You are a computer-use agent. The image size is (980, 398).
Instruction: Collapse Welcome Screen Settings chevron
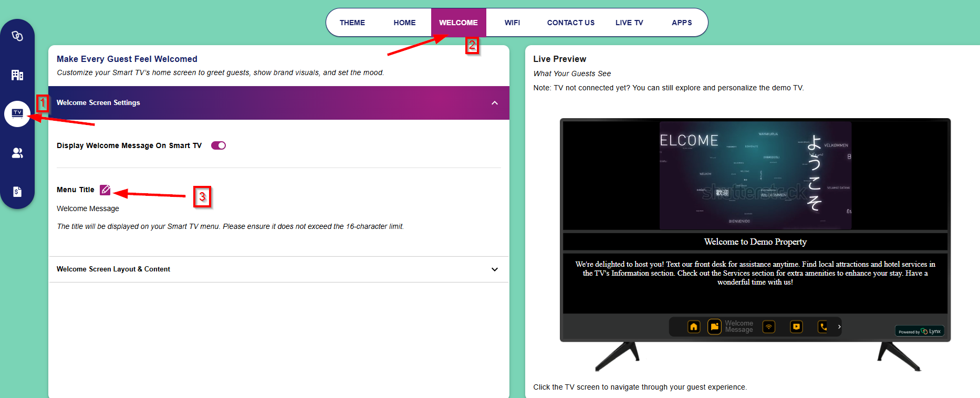click(x=495, y=103)
